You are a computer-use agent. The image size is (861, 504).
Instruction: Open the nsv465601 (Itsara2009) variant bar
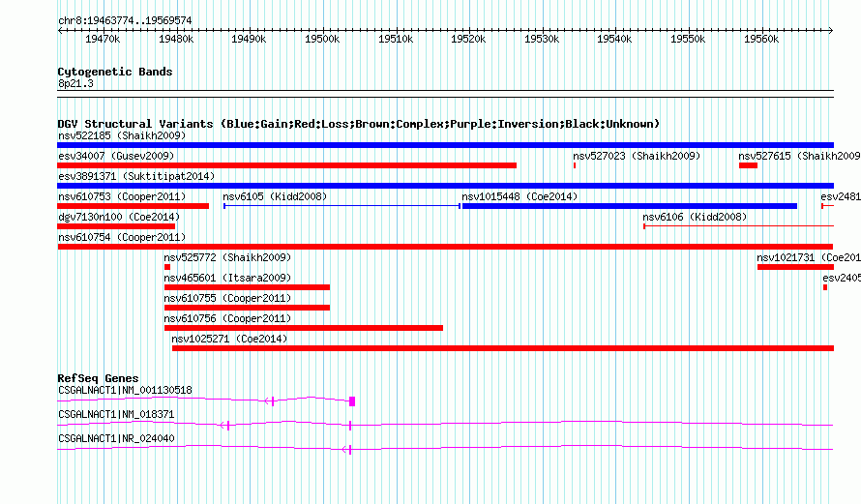click(247, 287)
